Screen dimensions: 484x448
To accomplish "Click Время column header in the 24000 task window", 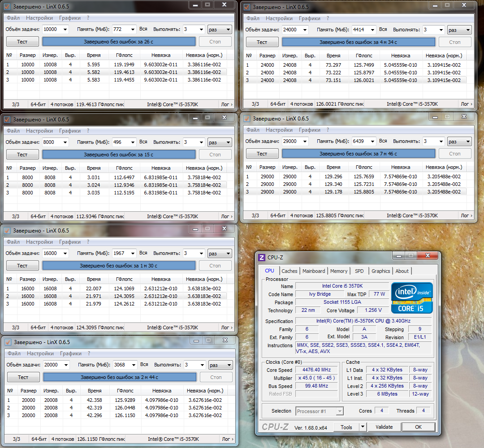I will click(x=334, y=56).
